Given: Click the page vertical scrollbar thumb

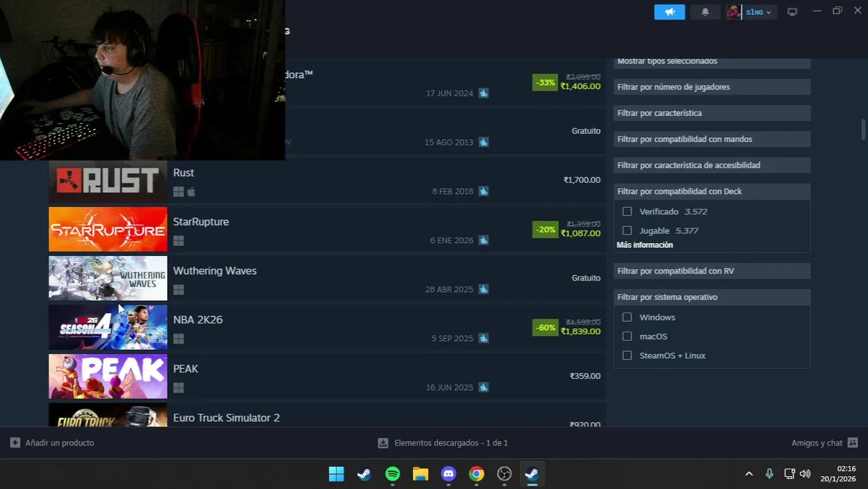Looking at the screenshot, I should point(863,130).
